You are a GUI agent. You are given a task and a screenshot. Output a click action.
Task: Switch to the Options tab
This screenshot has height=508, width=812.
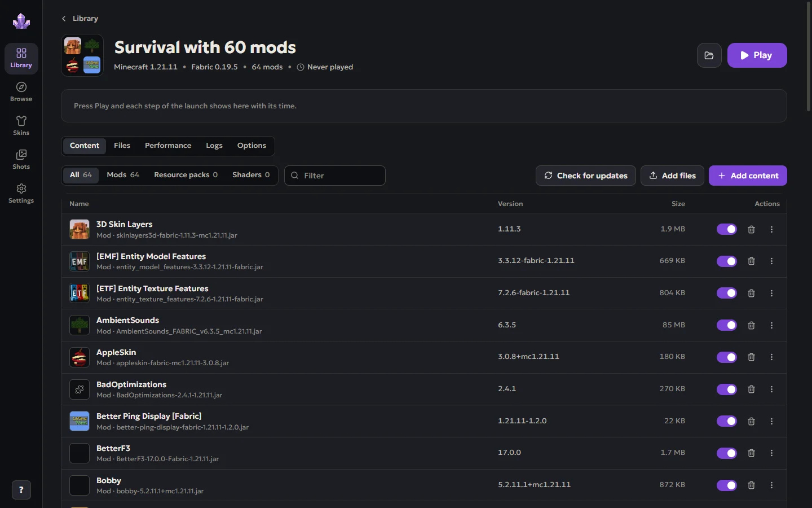(251, 146)
